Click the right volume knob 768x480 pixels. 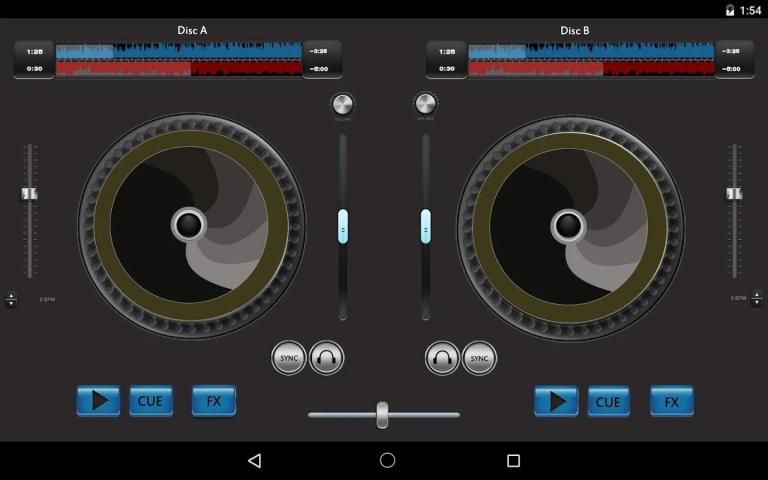click(x=425, y=104)
